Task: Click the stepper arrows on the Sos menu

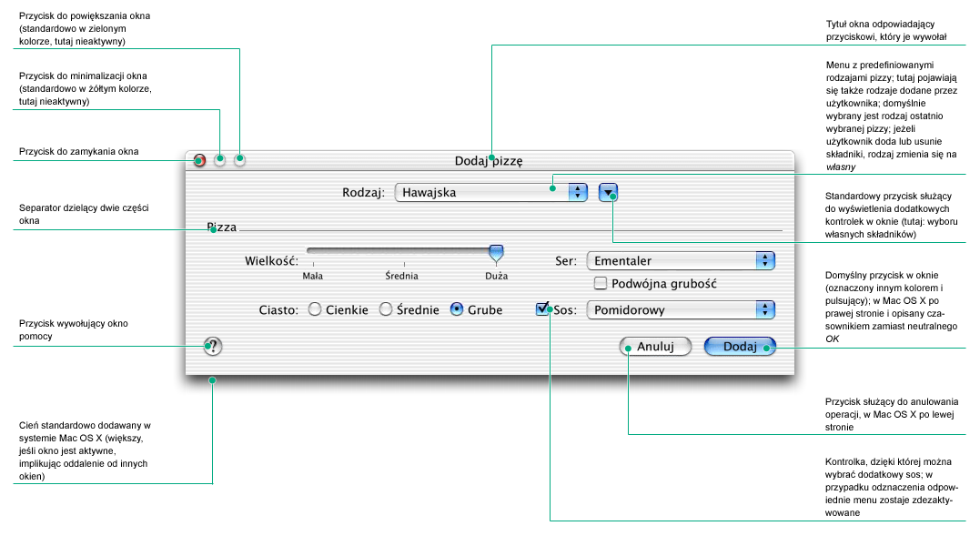Action: 764,309
